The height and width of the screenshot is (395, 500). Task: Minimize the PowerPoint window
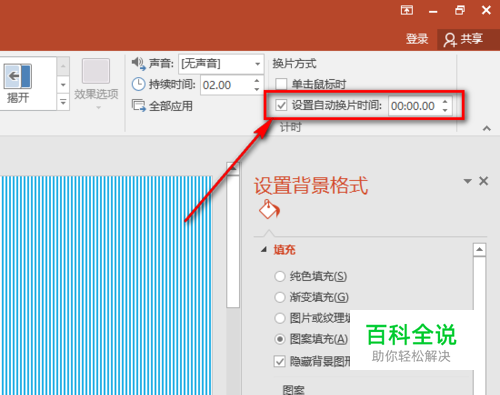pyautogui.click(x=433, y=11)
